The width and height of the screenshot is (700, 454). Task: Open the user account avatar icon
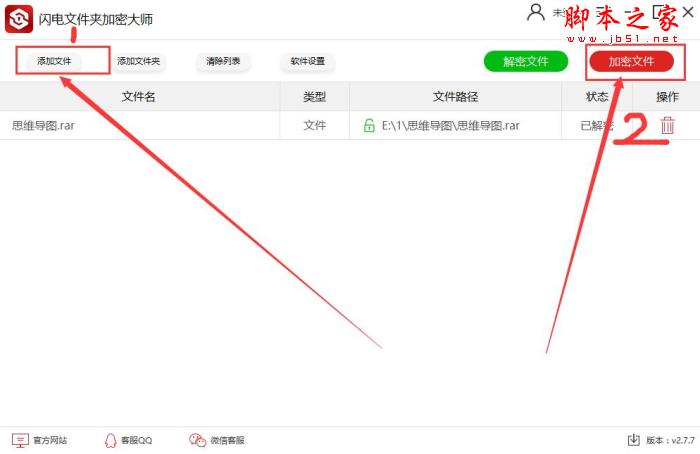(x=536, y=12)
